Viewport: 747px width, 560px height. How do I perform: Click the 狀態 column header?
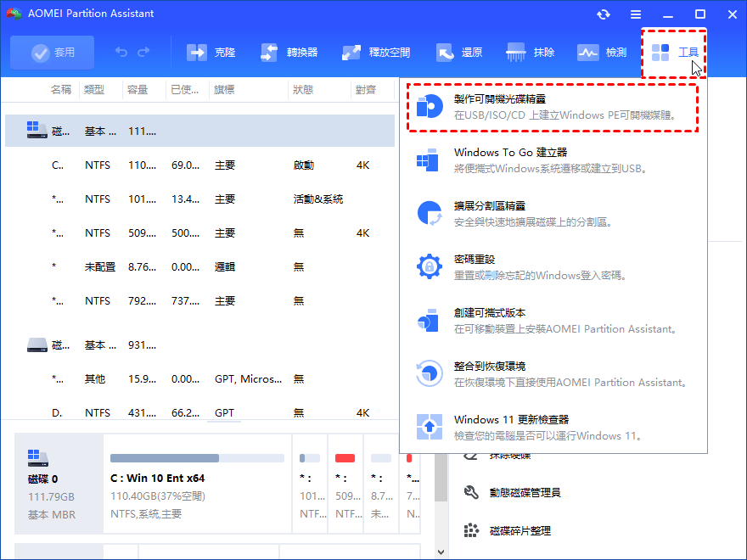[x=303, y=90]
